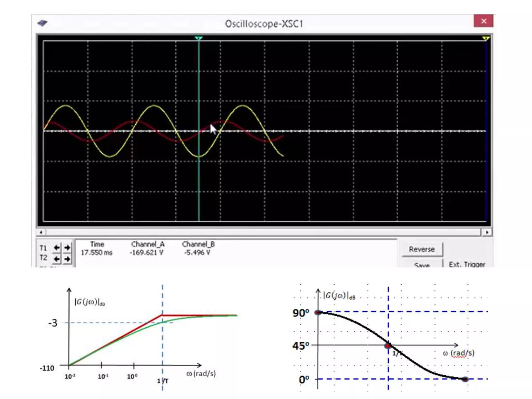Close the Oscilloscope-XSC1 window
This screenshot has height=399, width=532.
click(483, 21)
